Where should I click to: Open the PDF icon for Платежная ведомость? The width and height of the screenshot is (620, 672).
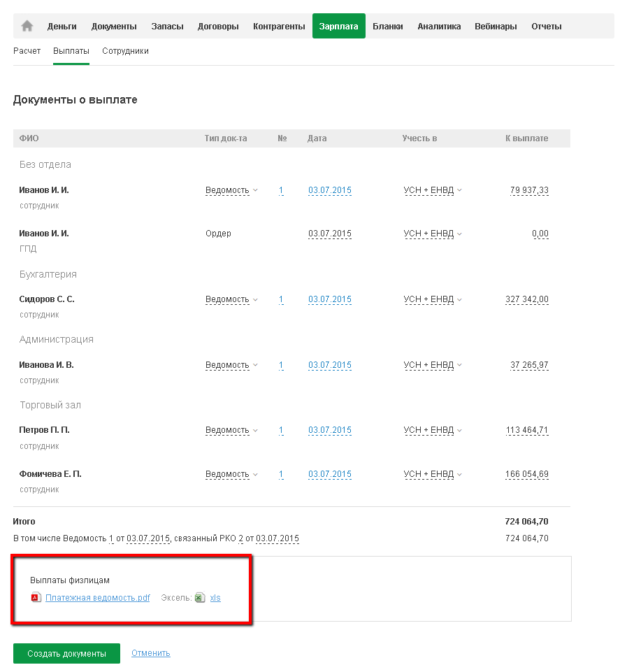coord(36,597)
